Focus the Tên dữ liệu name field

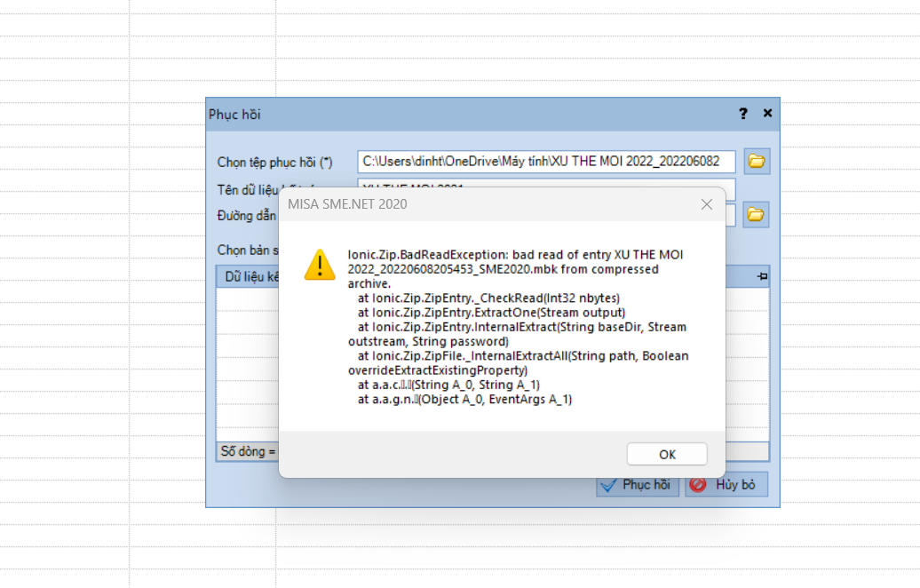[x=546, y=183]
